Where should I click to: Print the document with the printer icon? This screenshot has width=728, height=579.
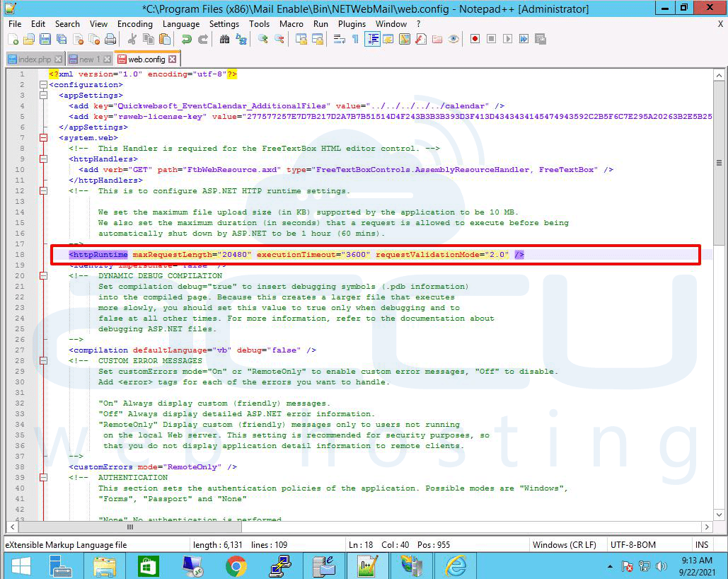click(110, 40)
